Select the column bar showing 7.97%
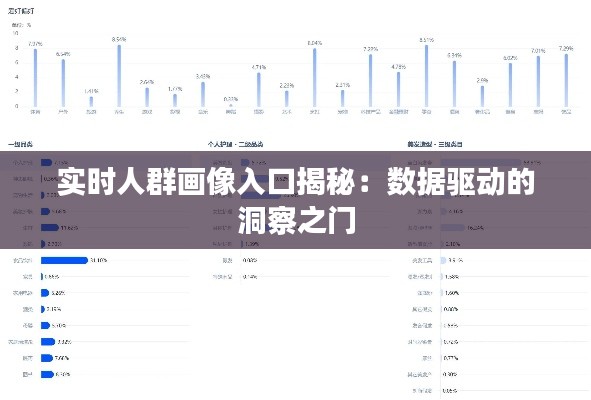 (x=35, y=78)
